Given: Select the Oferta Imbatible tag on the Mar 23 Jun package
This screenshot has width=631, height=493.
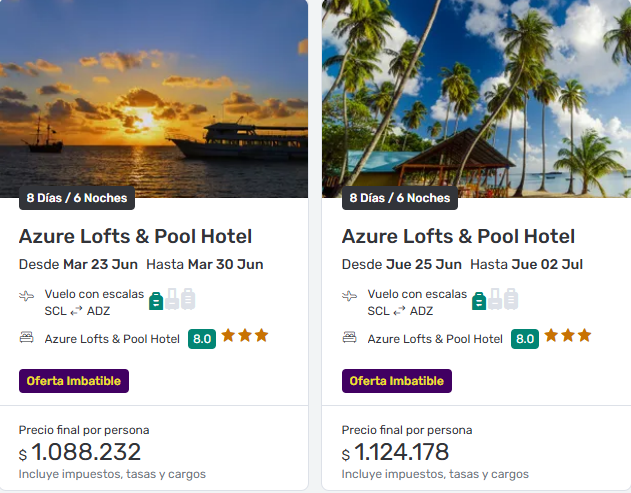Looking at the screenshot, I should click(x=74, y=381).
